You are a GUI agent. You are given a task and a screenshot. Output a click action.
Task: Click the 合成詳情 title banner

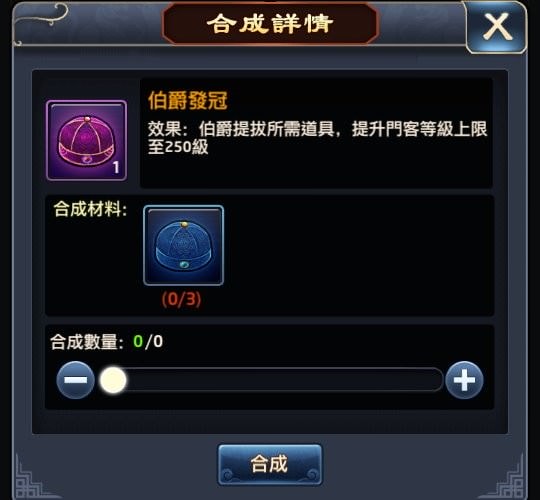tap(270, 24)
